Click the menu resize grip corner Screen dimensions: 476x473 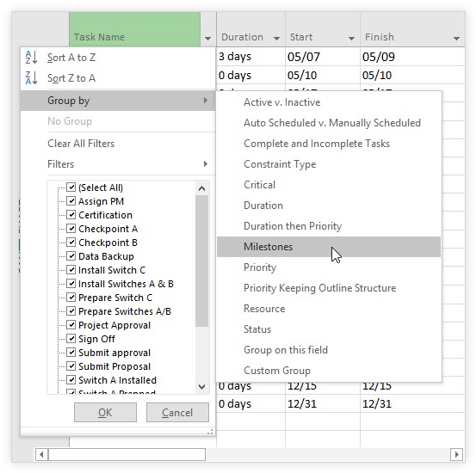click(210, 432)
